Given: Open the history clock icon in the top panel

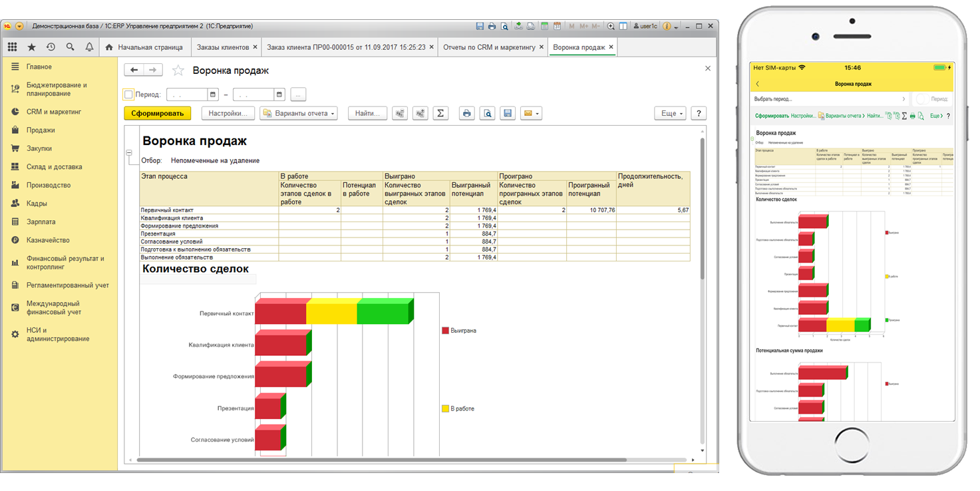Looking at the screenshot, I should pos(51,47).
